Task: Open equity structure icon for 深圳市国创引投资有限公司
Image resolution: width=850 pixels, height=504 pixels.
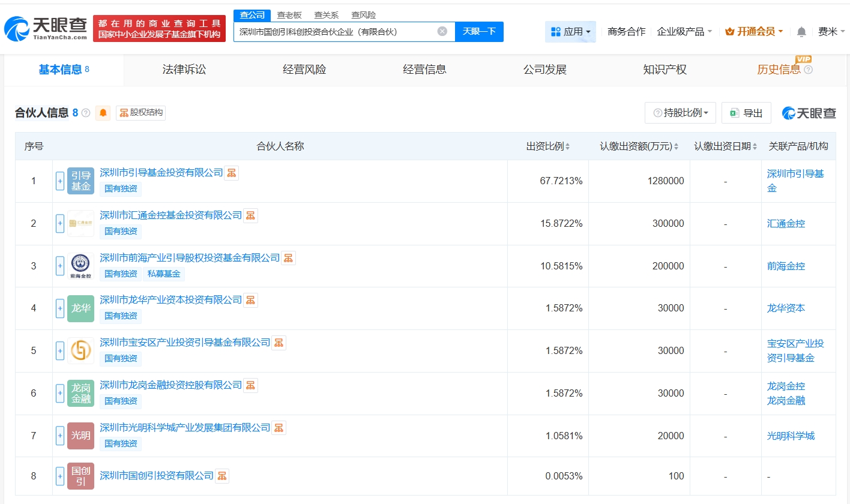Action: (x=222, y=476)
